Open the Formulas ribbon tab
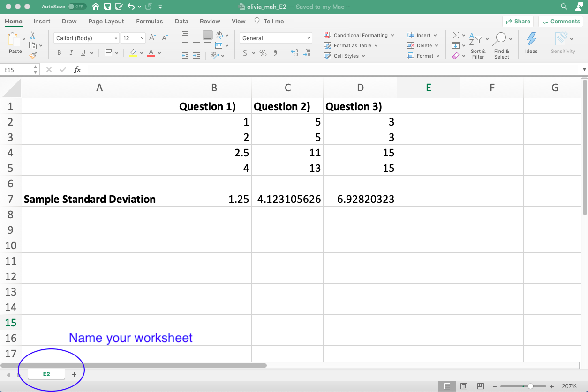This screenshot has height=392, width=588. point(150,21)
